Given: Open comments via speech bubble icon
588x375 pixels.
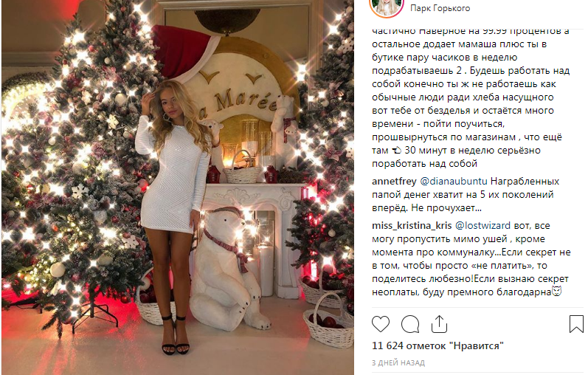Looking at the screenshot, I should (410, 324).
